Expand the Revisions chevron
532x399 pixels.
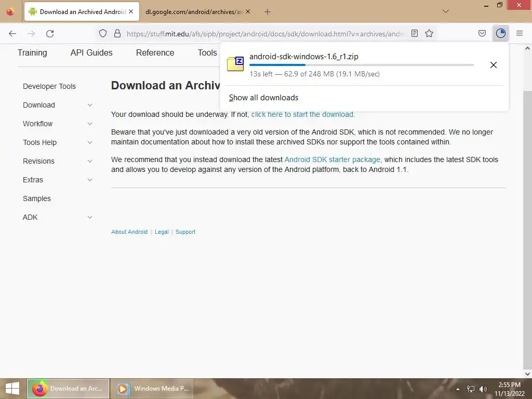click(x=89, y=161)
